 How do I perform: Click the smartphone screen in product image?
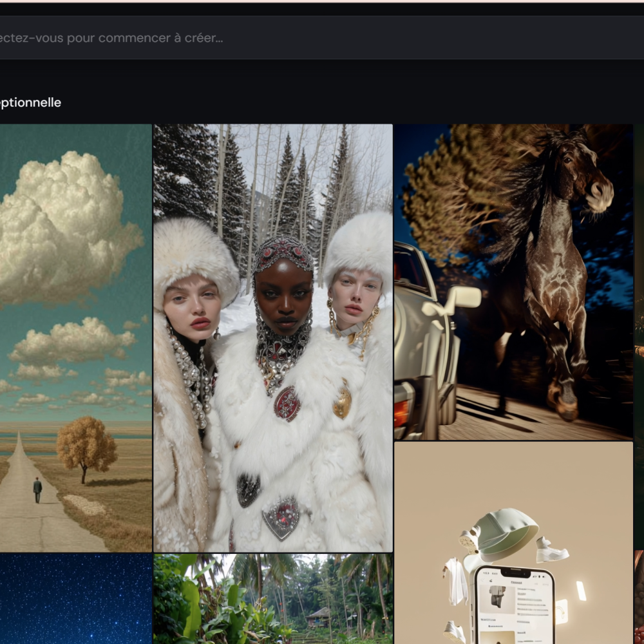[x=513, y=609]
